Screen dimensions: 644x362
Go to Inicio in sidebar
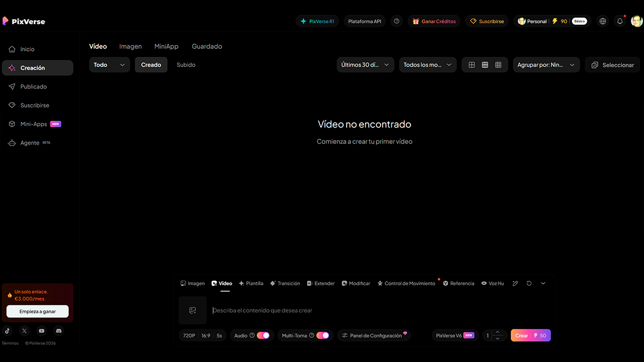[x=38, y=49]
